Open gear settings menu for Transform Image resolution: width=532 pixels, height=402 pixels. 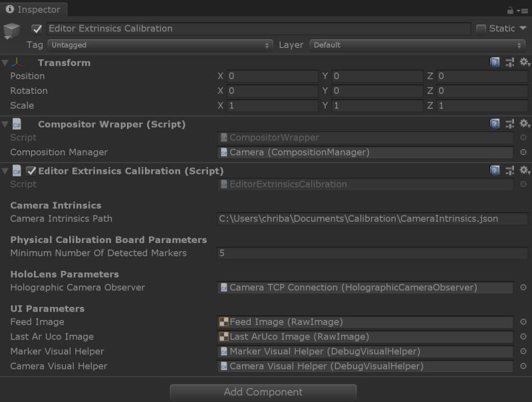pyautogui.click(x=524, y=62)
